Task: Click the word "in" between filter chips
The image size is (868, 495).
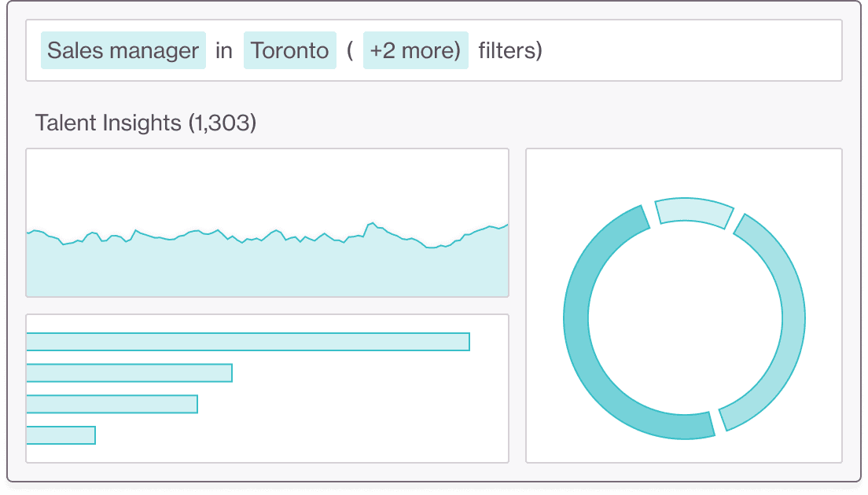Action: coord(224,51)
